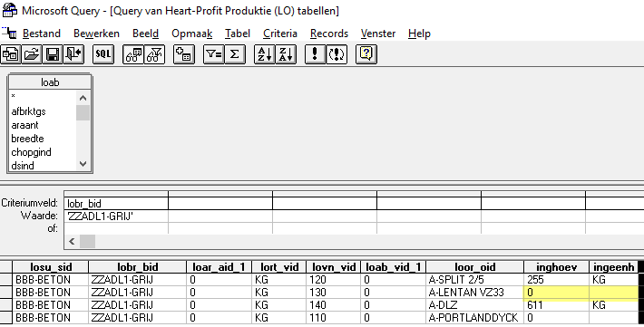The height and width of the screenshot is (327, 644).
Task: Click the Help question mark icon
Action: [x=366, y=54]
